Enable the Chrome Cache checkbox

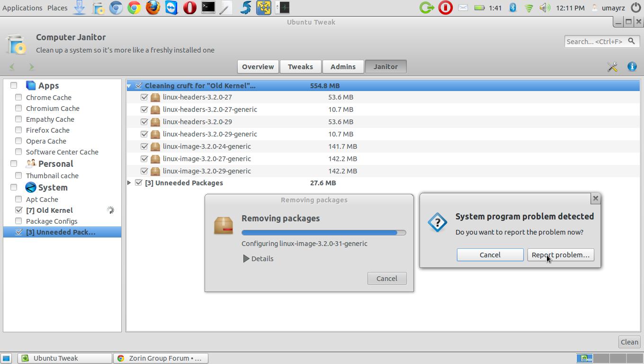click(18, 97)
